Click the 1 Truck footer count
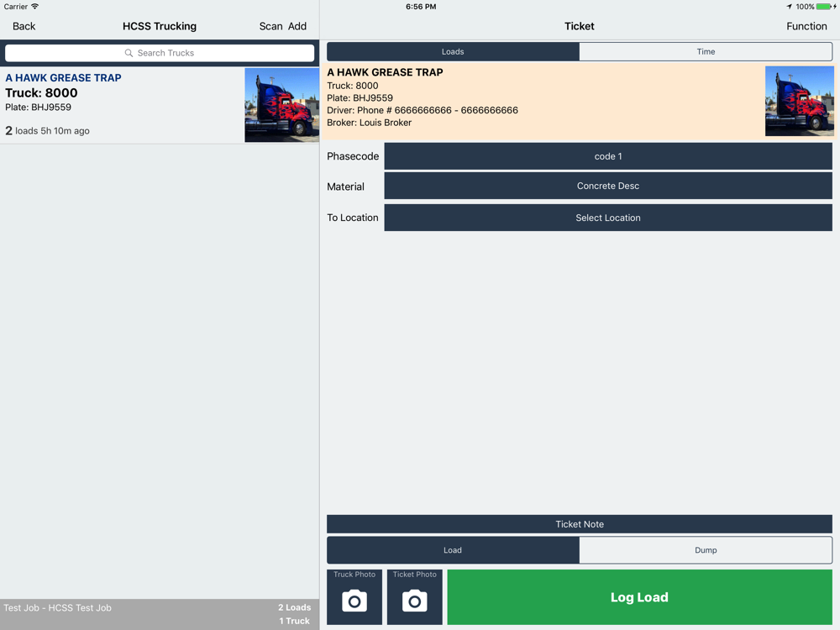The width and height of the screenshot is (840, 630). click(x=294, y=621)
